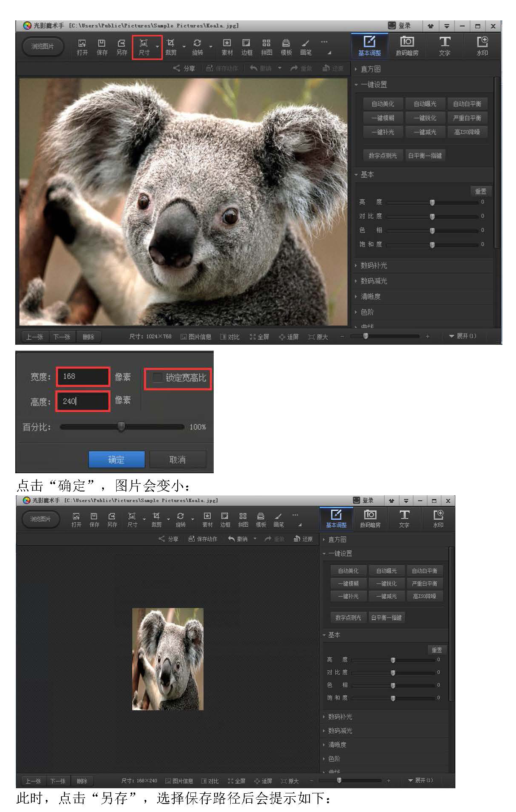Viewport: 516px width, 812px height.
Task: Select 尺寸 tool in the 168×240 koala window
Action: tap(132, 520)
